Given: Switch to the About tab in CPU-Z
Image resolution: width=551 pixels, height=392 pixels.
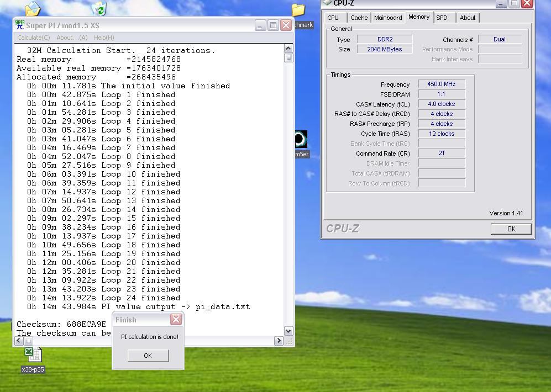Looking at the screenshot, I should tap(468, 18).
